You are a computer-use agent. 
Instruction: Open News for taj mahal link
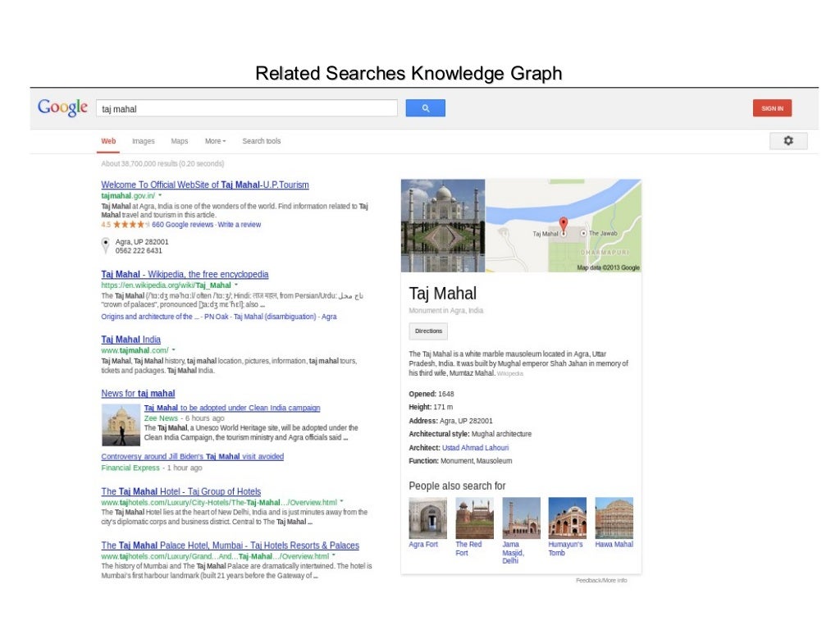[x=138, y=394]
